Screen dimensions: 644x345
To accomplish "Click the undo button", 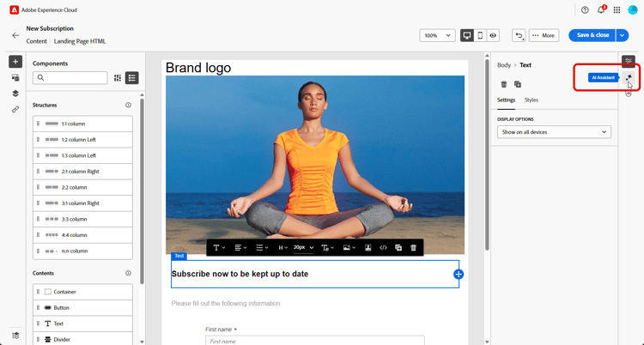I will click(x=519, y=35).
